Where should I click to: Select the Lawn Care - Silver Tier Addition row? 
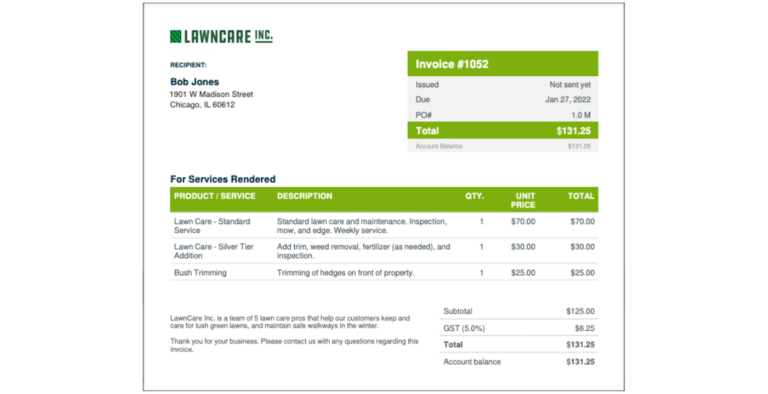tap(384, 251)
